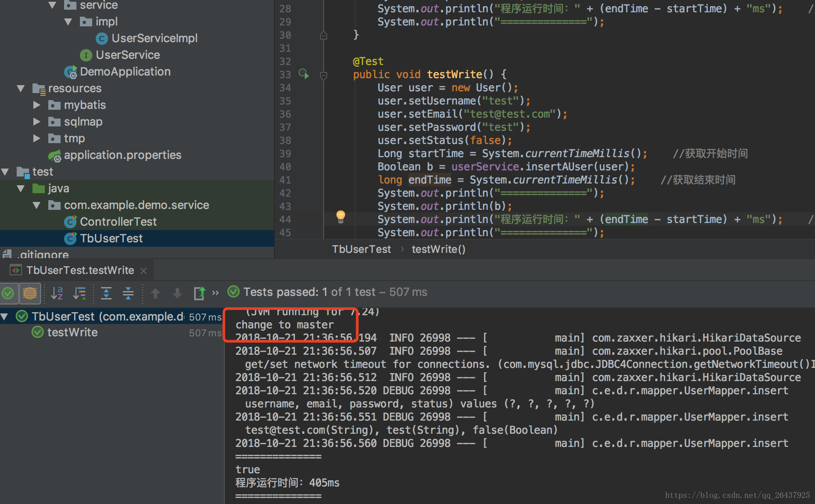Collapse the resources folder
The image size is (815, 504).
[x=21, y=88]
